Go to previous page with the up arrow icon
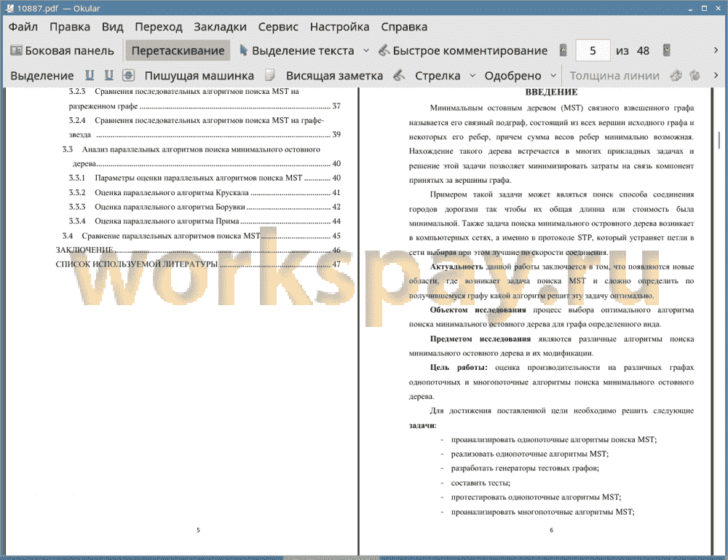The width and height of the screenshot is (728, 560). click(563, 50)
